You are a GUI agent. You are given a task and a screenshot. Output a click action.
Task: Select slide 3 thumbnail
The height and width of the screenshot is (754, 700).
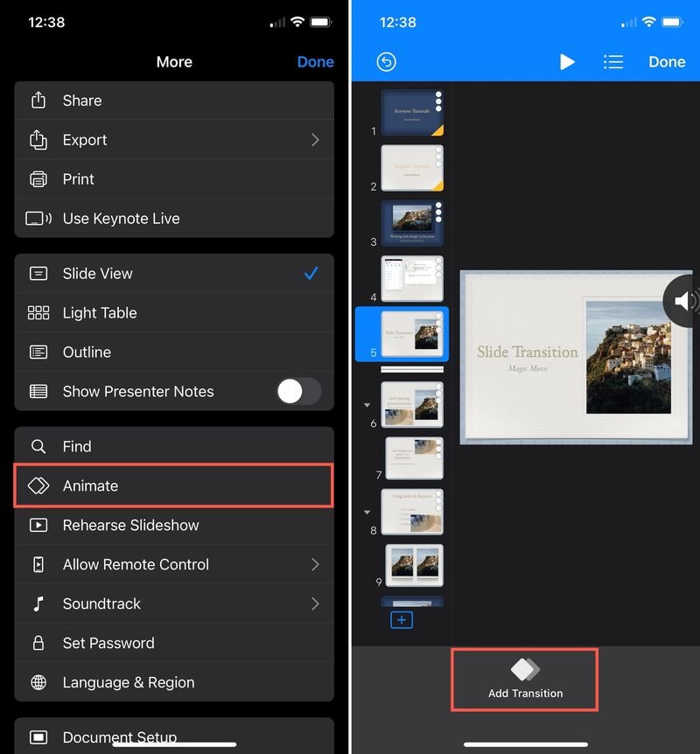[412, 223]
